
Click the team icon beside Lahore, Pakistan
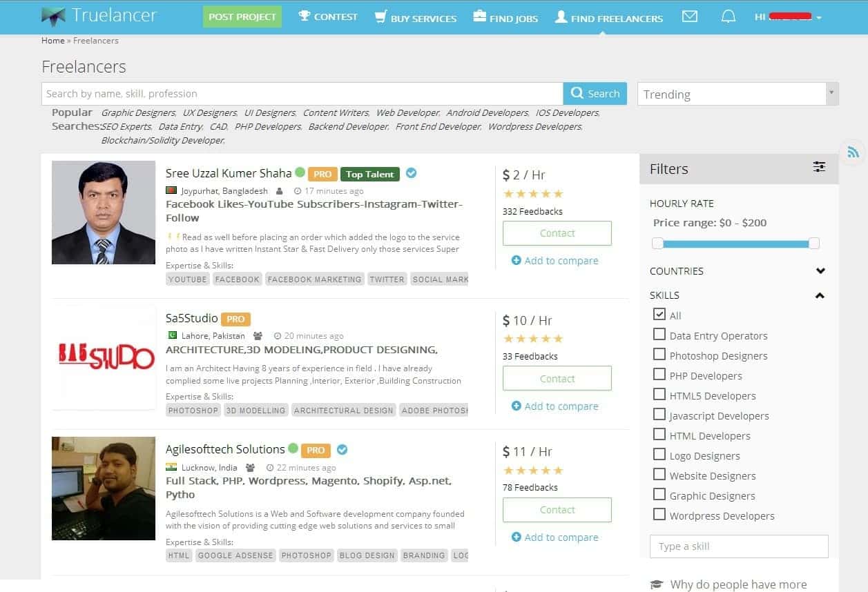point(258,336)
